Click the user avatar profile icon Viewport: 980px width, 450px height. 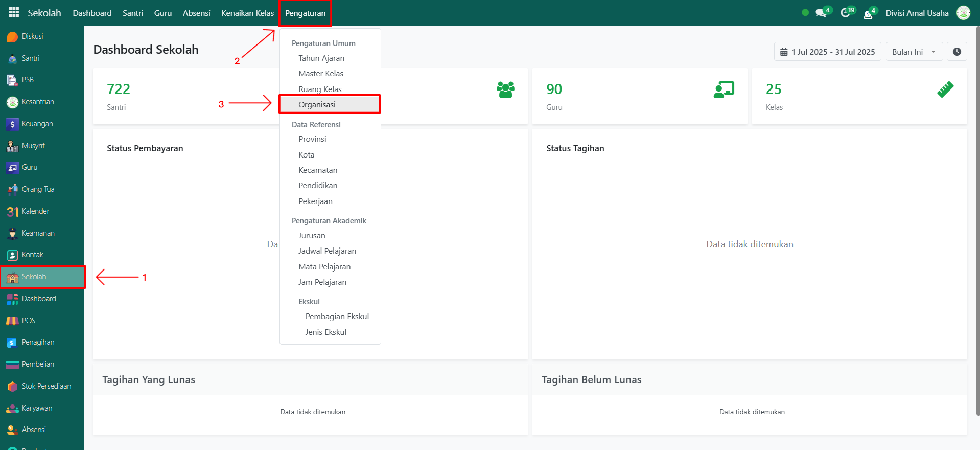tap(963, 13)
